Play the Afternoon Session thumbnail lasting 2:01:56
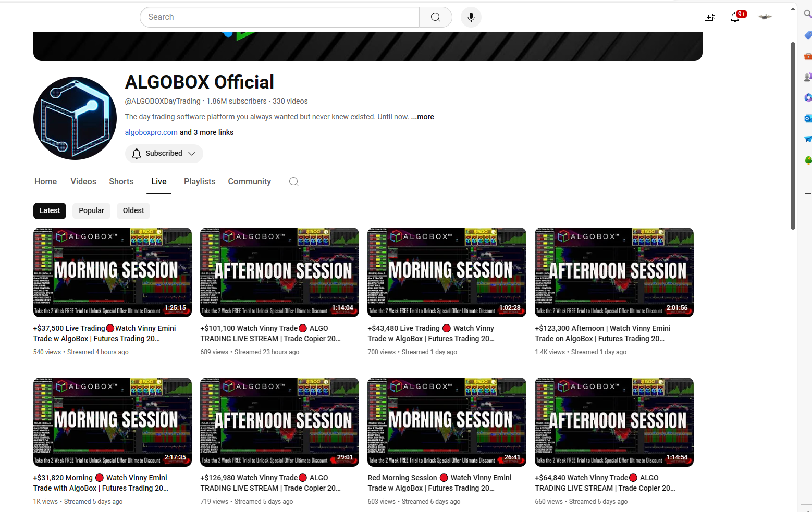The image size is (812, 512). 614,272
